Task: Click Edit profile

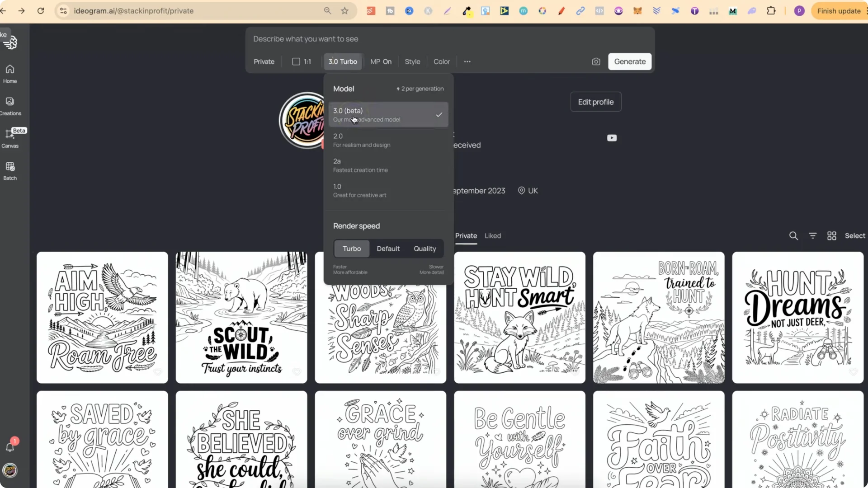Action: point(595,102)
